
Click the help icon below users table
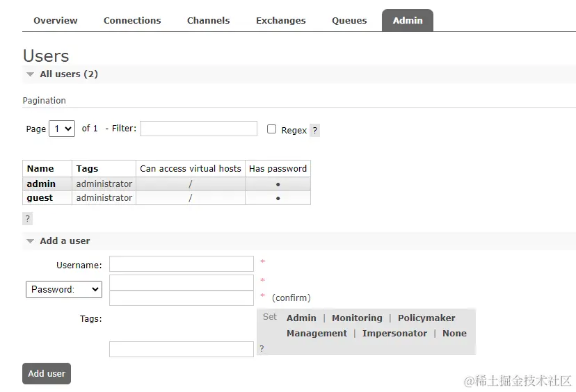28,218
